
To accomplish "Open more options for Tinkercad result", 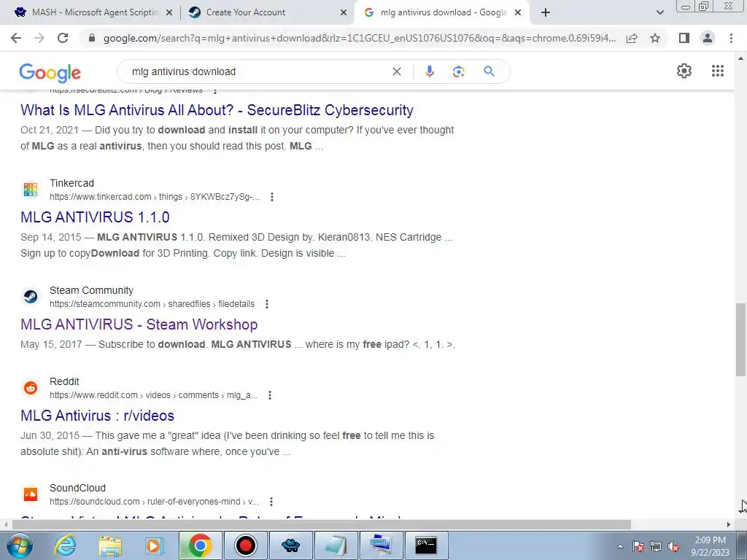I will point(271,197).
